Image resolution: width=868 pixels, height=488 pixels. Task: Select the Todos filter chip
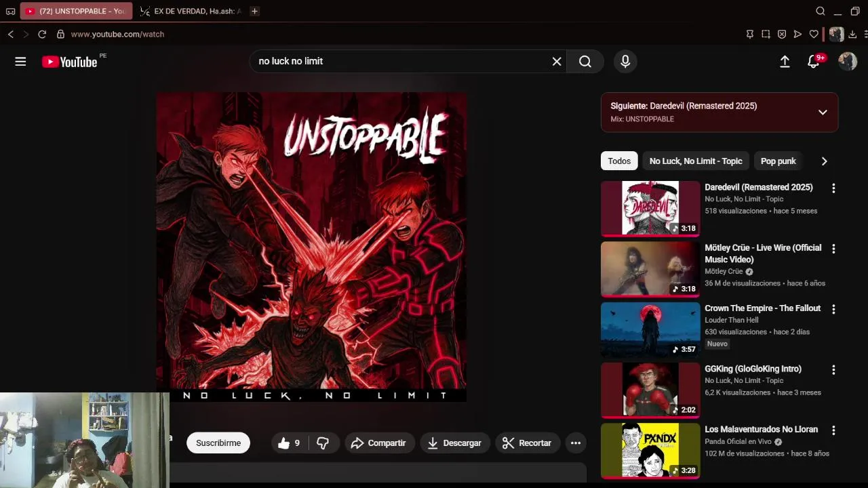tap(619, 161)
